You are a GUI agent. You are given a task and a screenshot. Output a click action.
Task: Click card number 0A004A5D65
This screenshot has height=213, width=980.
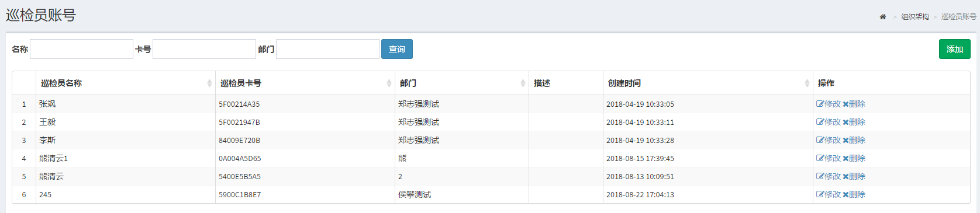pos(240,158)
